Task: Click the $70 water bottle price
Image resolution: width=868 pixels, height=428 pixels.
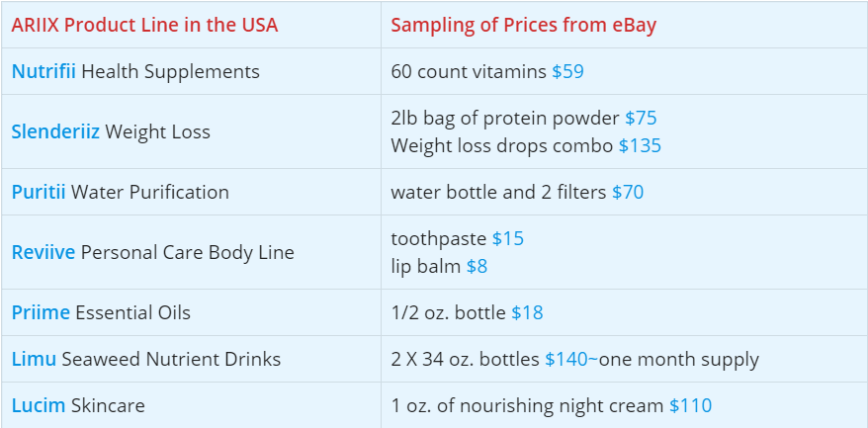Action: (628, 192)
